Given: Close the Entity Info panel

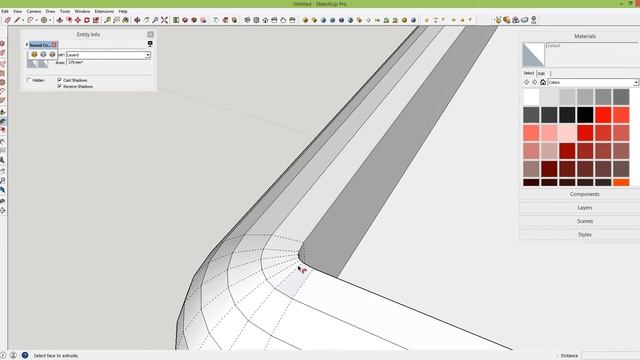Looking at the screenshot, I should pyautogui.click(x=151, y=35).
